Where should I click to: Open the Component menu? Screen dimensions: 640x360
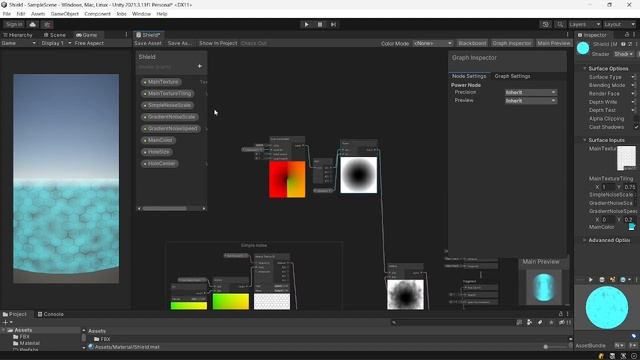click(97, 14)
